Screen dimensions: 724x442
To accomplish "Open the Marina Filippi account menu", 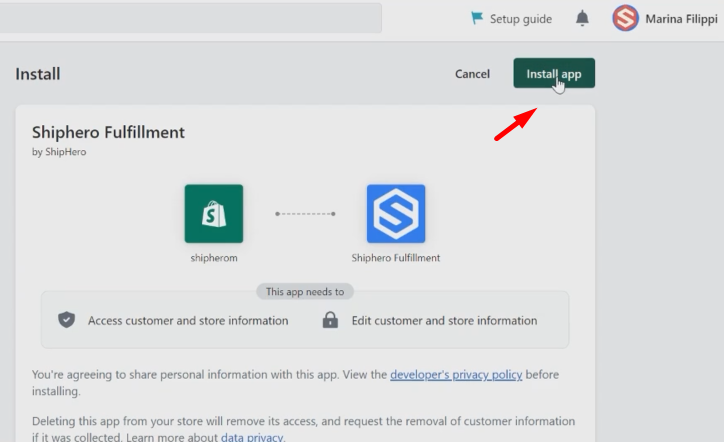I will click(x=664, y=18).
